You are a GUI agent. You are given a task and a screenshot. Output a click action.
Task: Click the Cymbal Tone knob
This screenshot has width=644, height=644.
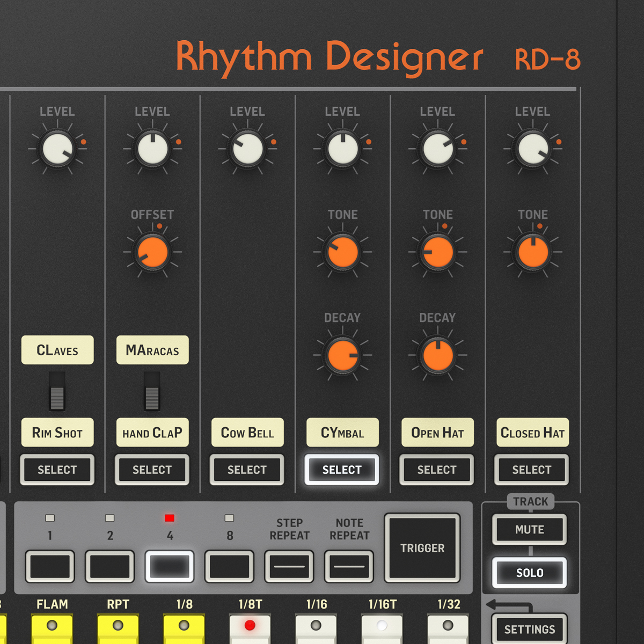pos(342,252)
